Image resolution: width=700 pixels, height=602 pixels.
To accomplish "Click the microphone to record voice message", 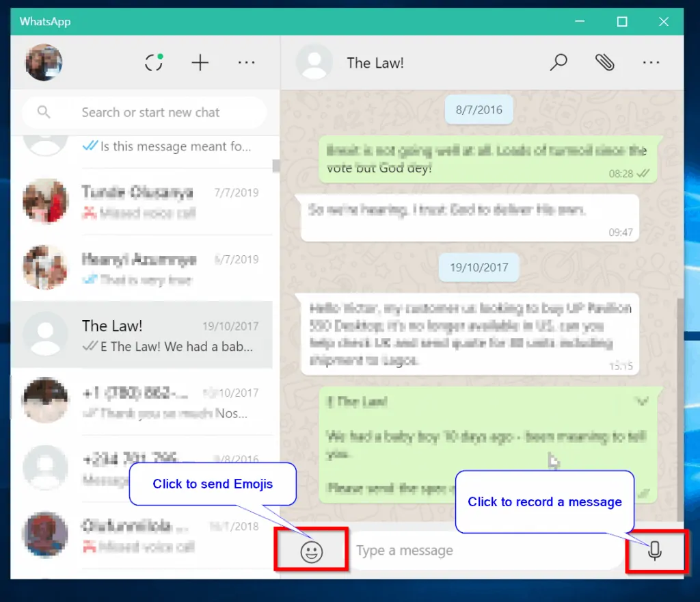I will pos(655,551).
